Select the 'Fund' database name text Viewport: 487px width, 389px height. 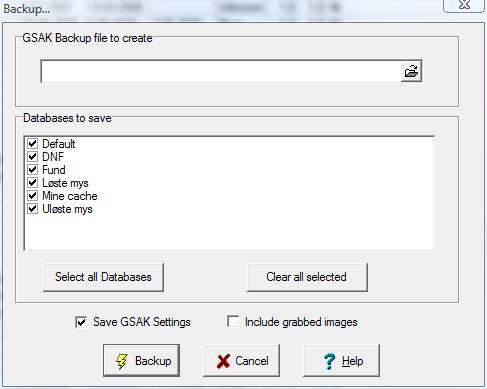click(x=54, y=170)
